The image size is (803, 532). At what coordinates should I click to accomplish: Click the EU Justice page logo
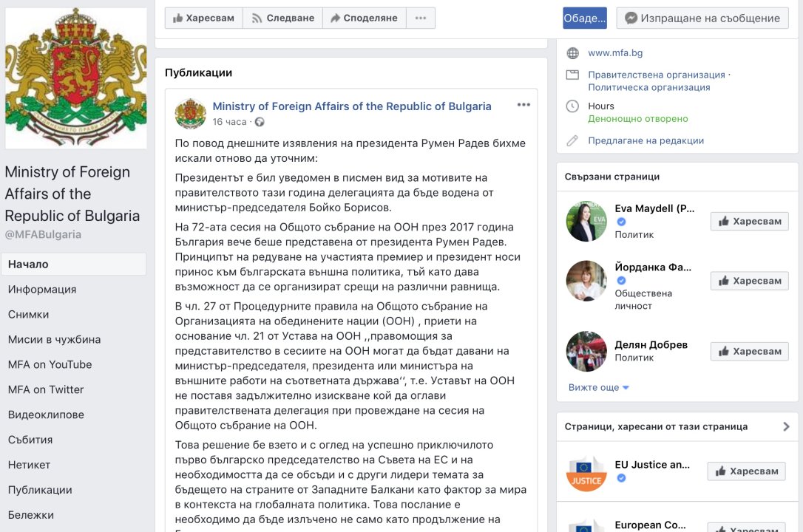(586, 472)
